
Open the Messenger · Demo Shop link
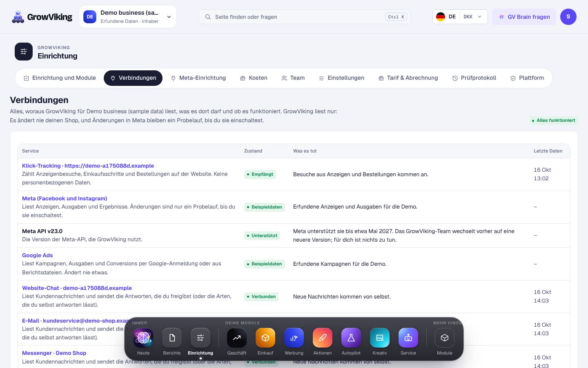pos(54,353)
